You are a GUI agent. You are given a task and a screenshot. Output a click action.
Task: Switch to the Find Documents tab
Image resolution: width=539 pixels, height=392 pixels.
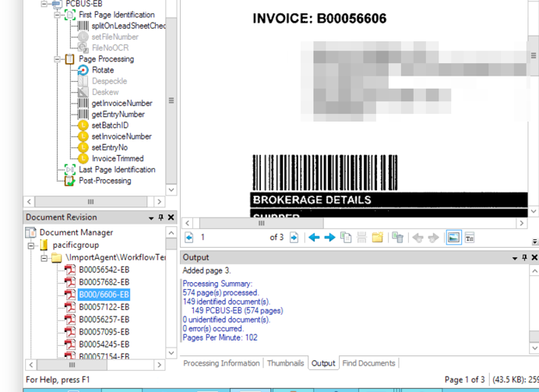click(x=368, y=363)
